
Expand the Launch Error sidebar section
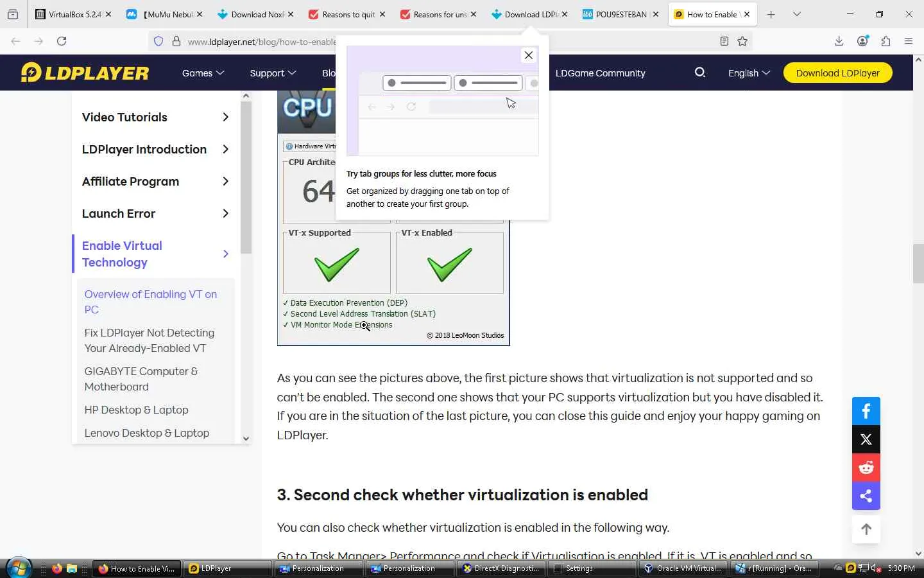[225, 213]
